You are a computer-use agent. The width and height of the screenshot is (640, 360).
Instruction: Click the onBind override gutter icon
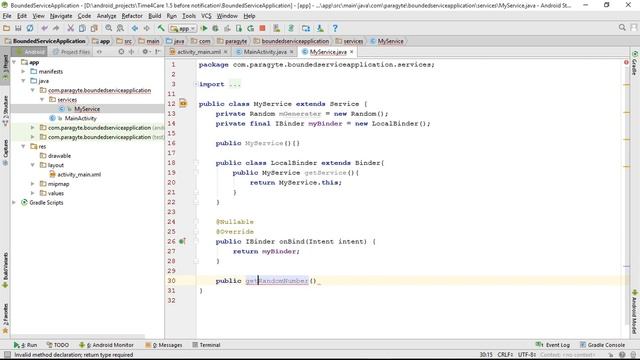click(x=182, y=241)
